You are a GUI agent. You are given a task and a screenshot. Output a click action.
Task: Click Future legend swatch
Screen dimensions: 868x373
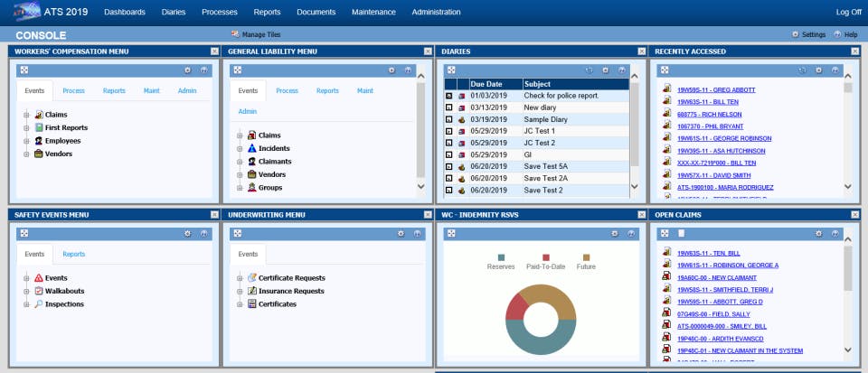[586, 257]
